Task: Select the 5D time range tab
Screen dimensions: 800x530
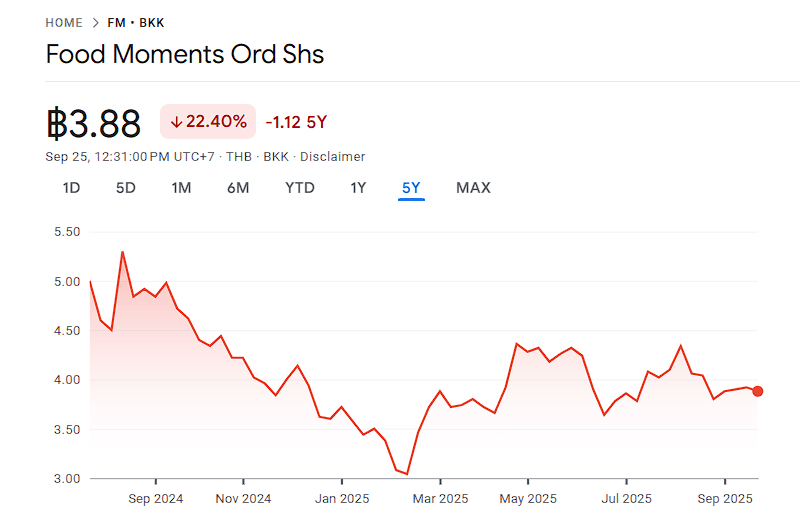Action: click(x=125, y=188)
